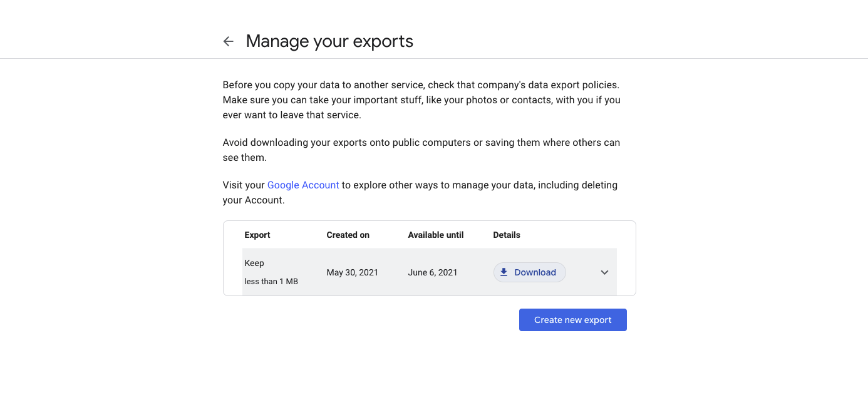Click blank area left of Create new export
868x400 pixels.
[376, 320]
